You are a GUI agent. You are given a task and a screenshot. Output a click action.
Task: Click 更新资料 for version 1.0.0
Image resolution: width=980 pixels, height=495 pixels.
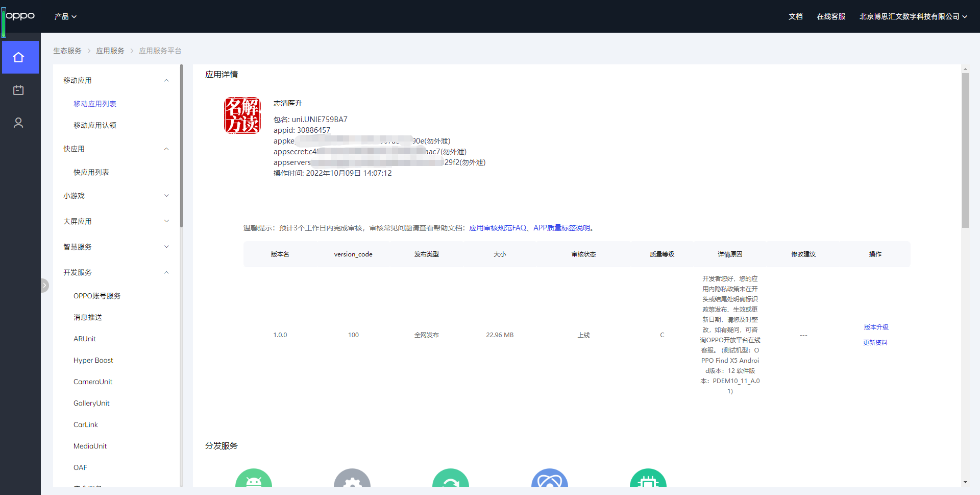point(875,342)
